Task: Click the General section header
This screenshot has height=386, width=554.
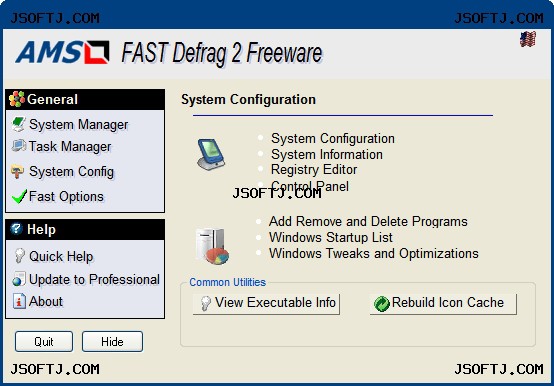Action: click(85, 99)
